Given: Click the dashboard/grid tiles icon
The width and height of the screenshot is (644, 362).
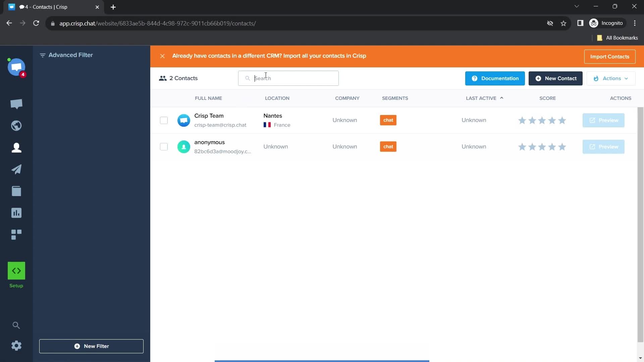Looking at the screenshot, I should pyautogui.click(x=16, y=234).
